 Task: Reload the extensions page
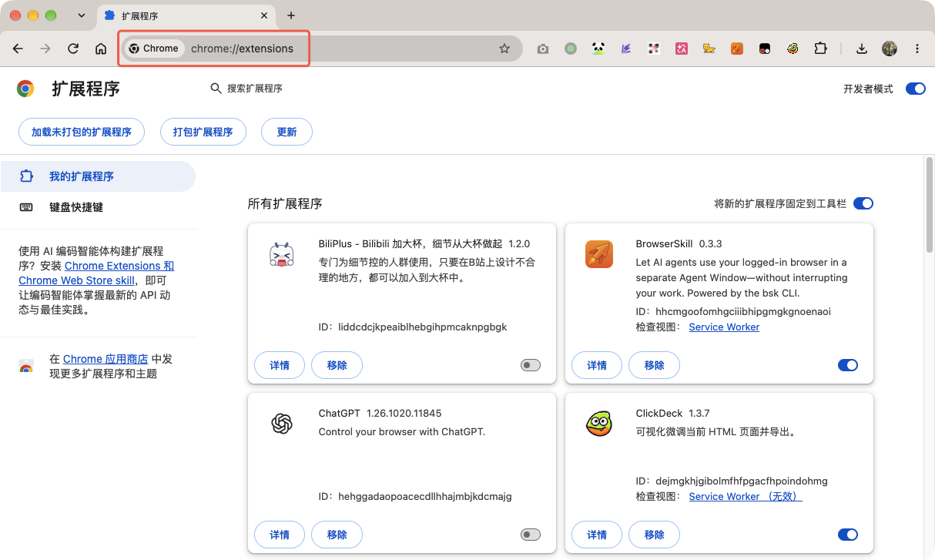tap(73, 49)
